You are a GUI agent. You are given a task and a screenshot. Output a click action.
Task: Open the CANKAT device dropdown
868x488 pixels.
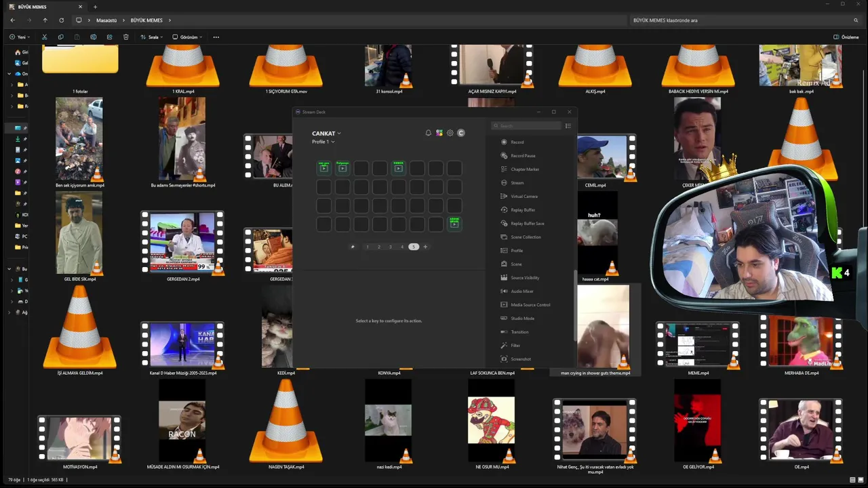click(326, 134)
